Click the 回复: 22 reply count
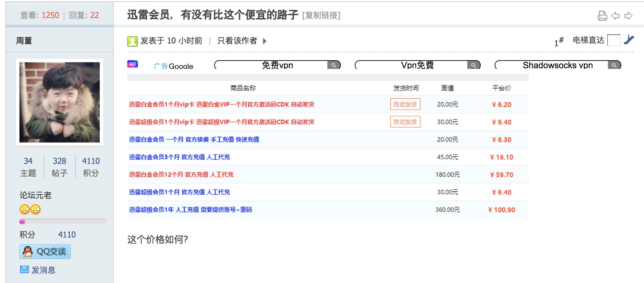 (84, 15)
